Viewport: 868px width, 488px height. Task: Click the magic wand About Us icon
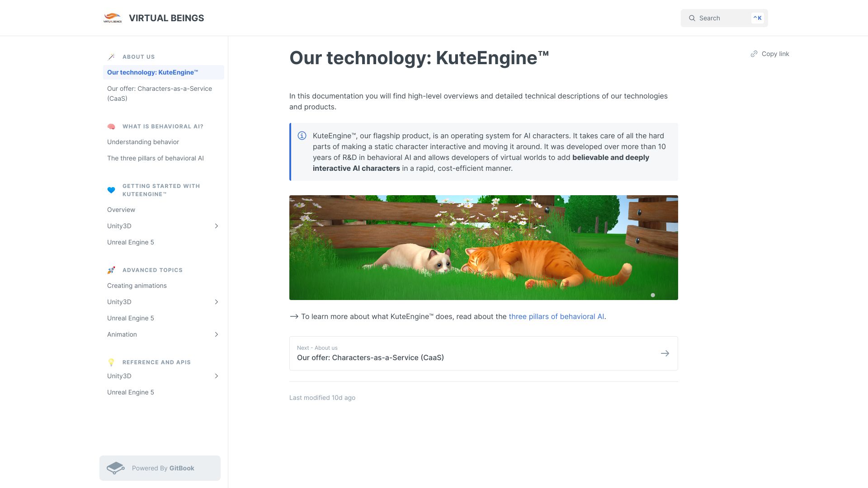click(x=111, y=57)
